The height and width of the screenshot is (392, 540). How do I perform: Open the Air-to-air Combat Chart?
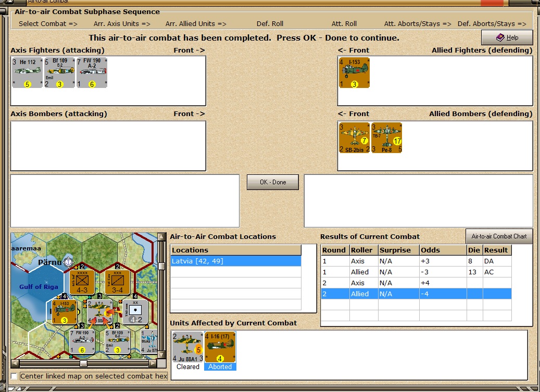pos(499,236)
